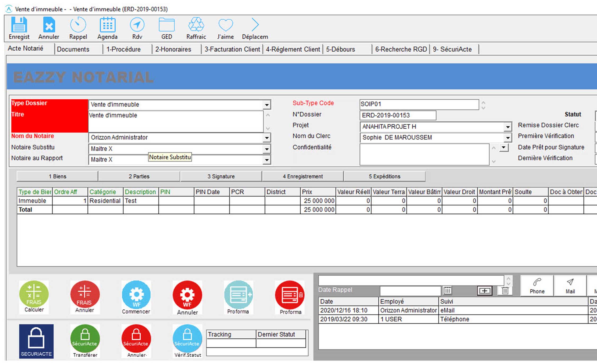Click the FRAIS Calculer icon
597x364 pixels.
click(34, 297)
